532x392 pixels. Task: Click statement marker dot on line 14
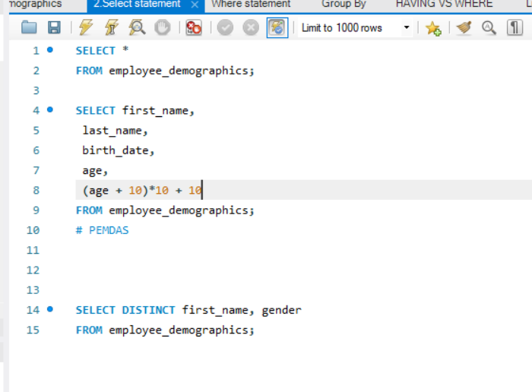pyautogui.click(x=50, y=309)
